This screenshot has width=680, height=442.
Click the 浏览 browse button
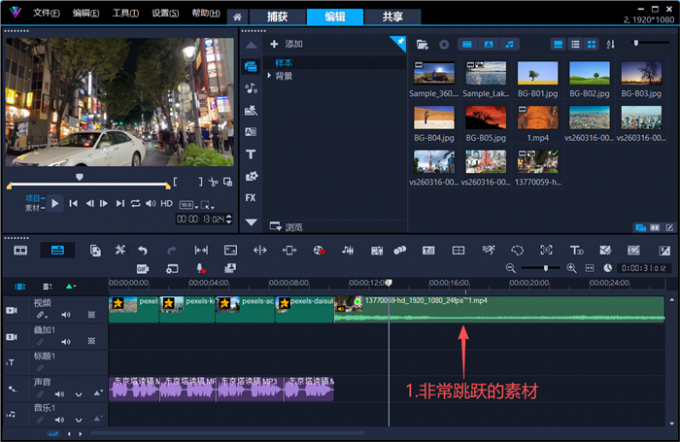tap(286, 227)
